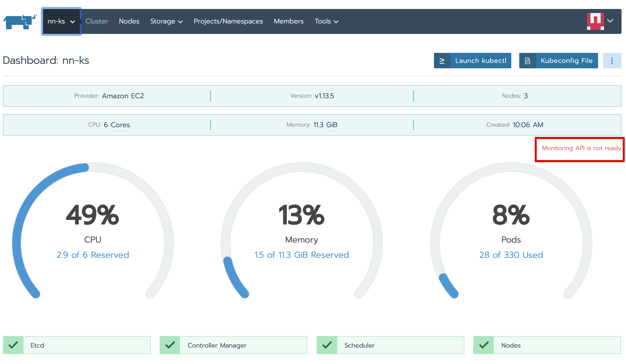Expand the Storage menu dropdown

click(x=166, y=21)
